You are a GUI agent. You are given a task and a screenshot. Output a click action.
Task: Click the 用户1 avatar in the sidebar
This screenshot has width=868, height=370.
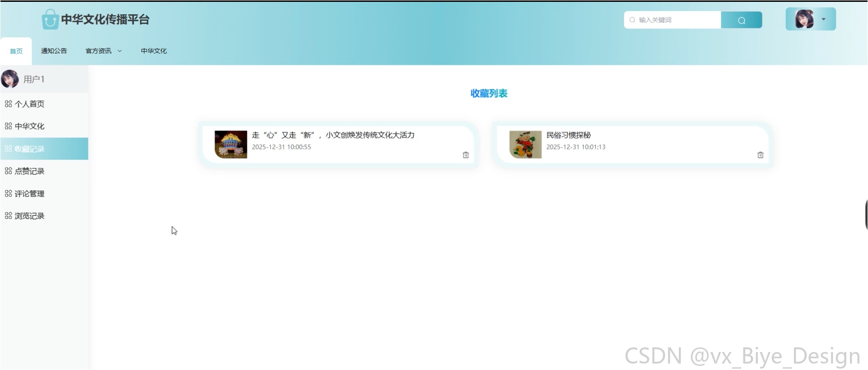tap(10, 79)
